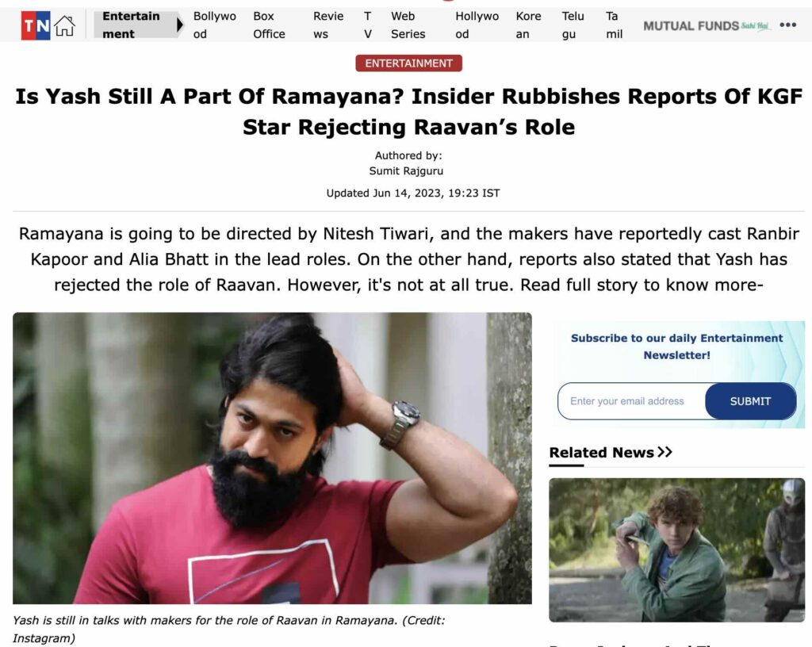This screenshot has width=812, height=647.
Task: Open the home icon
Action: [x=65, y=26]
